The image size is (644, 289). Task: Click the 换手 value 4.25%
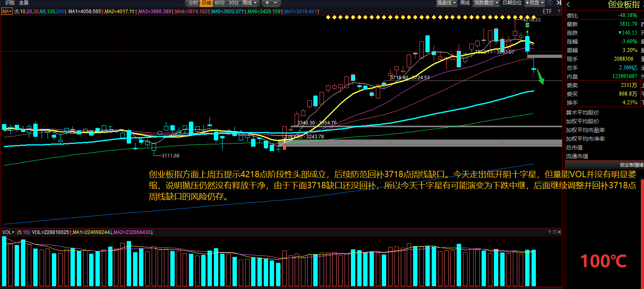click(630, 103)
